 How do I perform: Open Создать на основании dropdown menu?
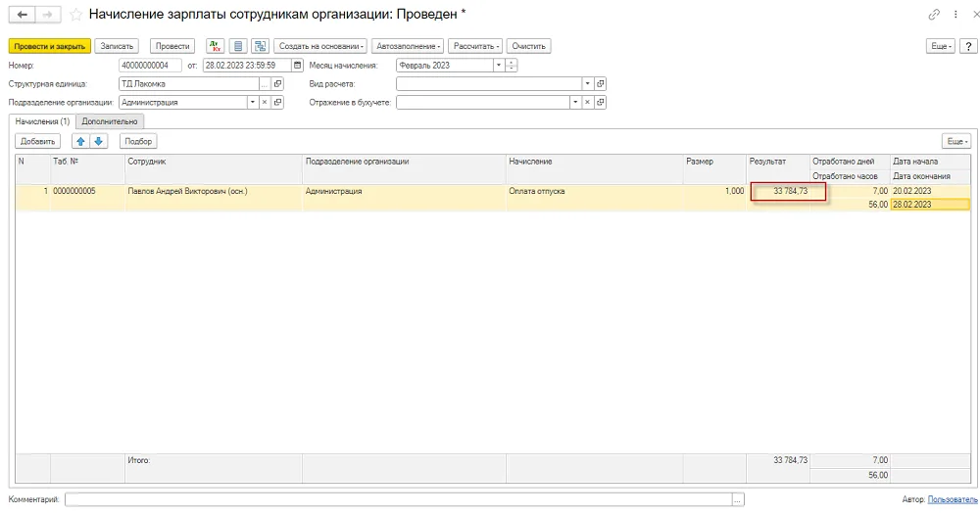tap(320, 46)
